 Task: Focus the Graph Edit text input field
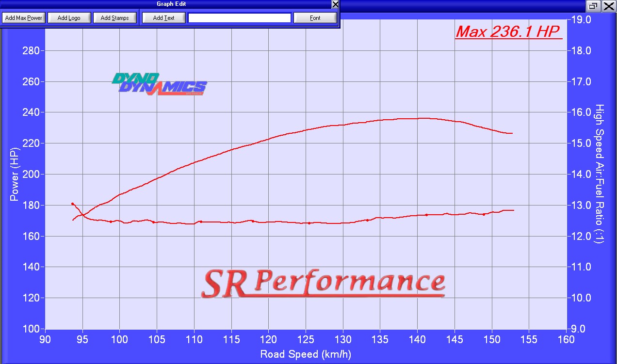(239, 18)
